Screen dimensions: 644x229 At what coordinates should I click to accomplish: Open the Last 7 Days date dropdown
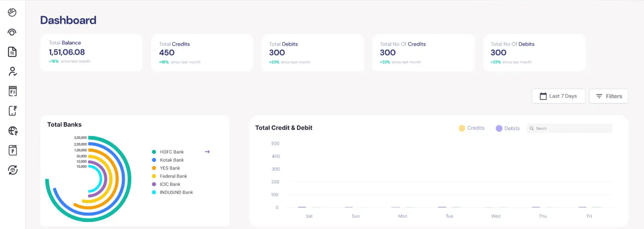click(x=558, y=96)
